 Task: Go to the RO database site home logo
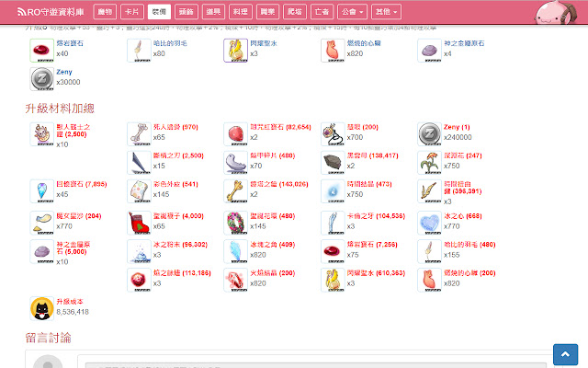[51, 12]
